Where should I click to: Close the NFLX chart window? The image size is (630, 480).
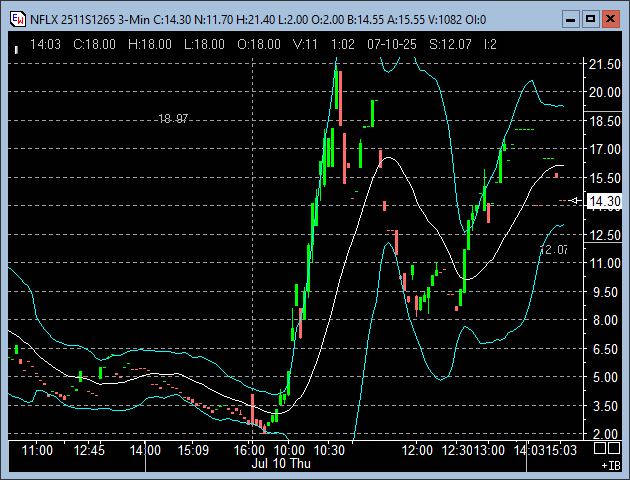coord(610,19)
